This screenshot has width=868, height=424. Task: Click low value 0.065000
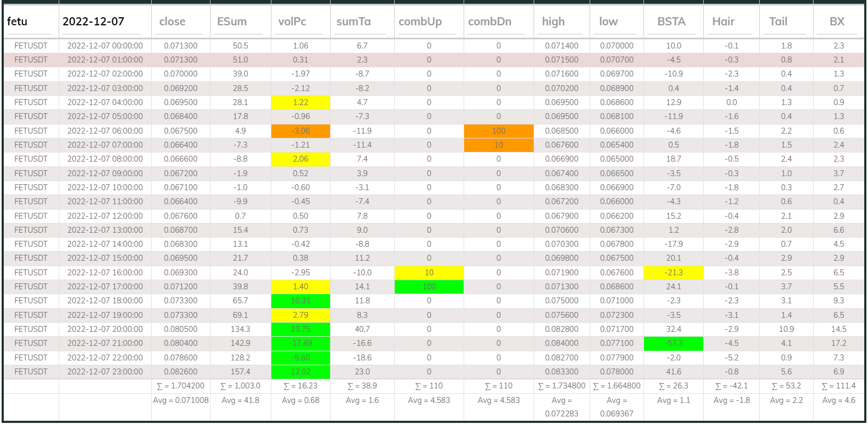[617, 159]
